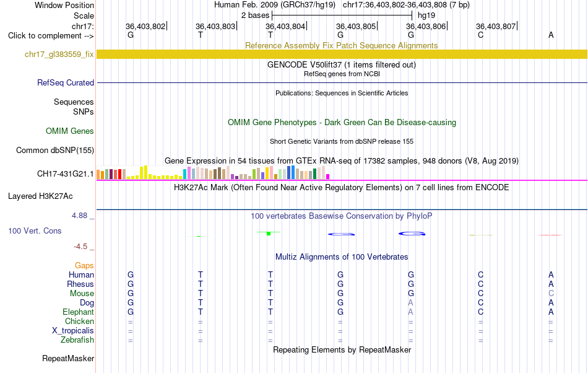The width and height of the screenshot is (588, 373).
Task: Click the SNPs track label
Action: [84, 112]
